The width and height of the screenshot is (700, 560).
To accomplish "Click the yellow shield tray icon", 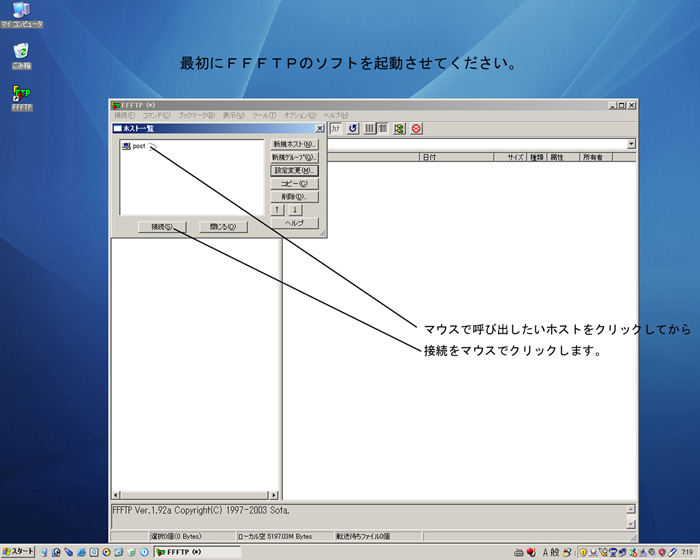I will [x=583, y=552].
